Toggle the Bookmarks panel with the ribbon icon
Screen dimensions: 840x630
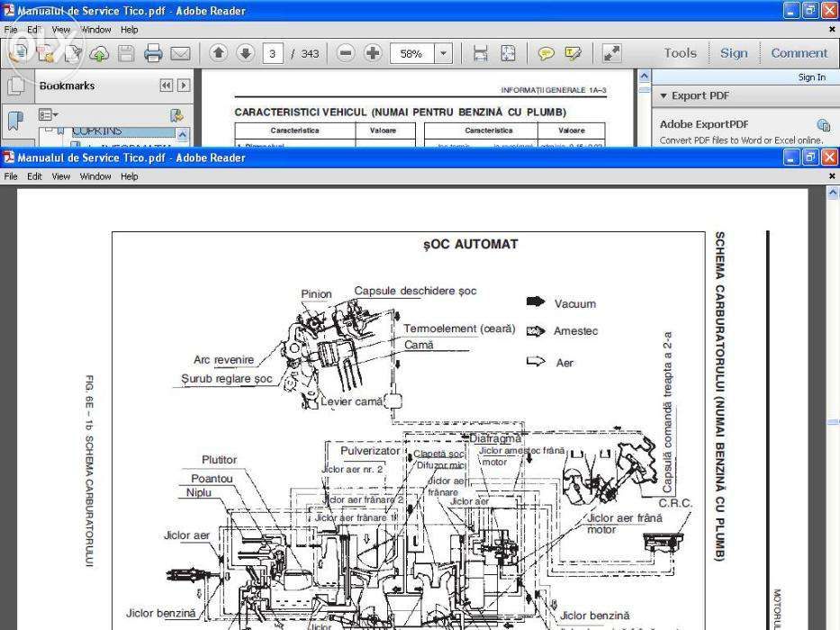coord(15,121)
